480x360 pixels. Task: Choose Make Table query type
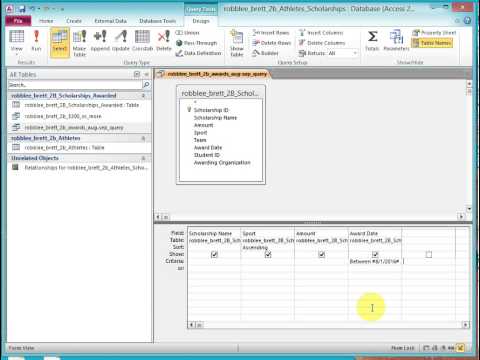(x=80, y=43)
